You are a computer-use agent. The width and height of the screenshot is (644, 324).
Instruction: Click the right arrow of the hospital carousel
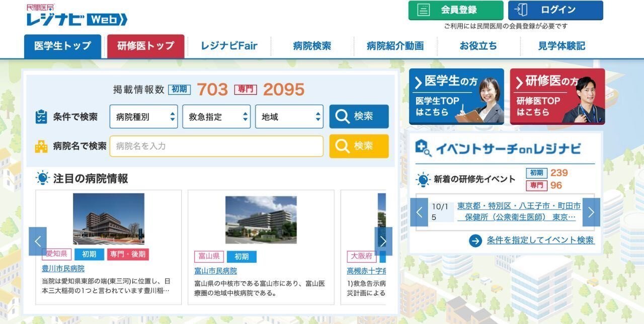pyautogui.click(x=383, y=241)
